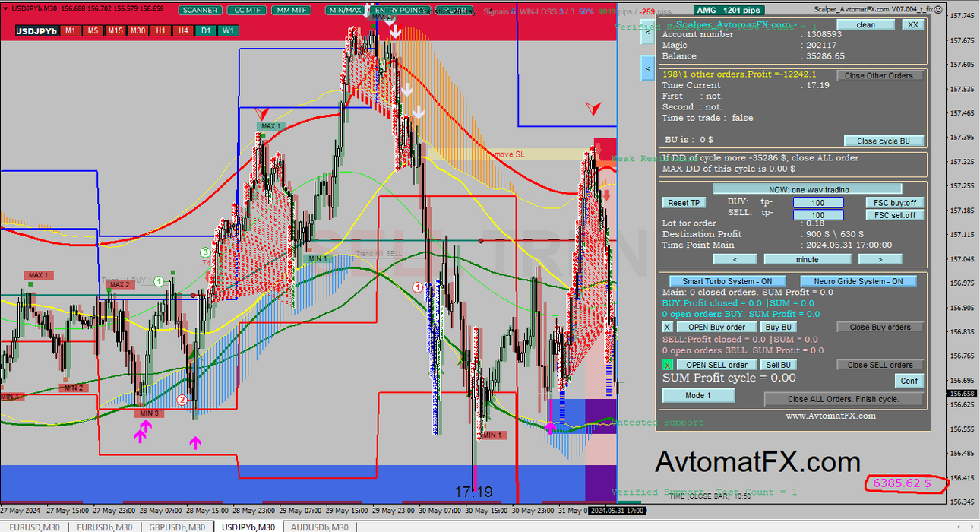Select the D1 timeframe button
The height and width of the screenshot is (532, 980).
click(x=205, y=30)
